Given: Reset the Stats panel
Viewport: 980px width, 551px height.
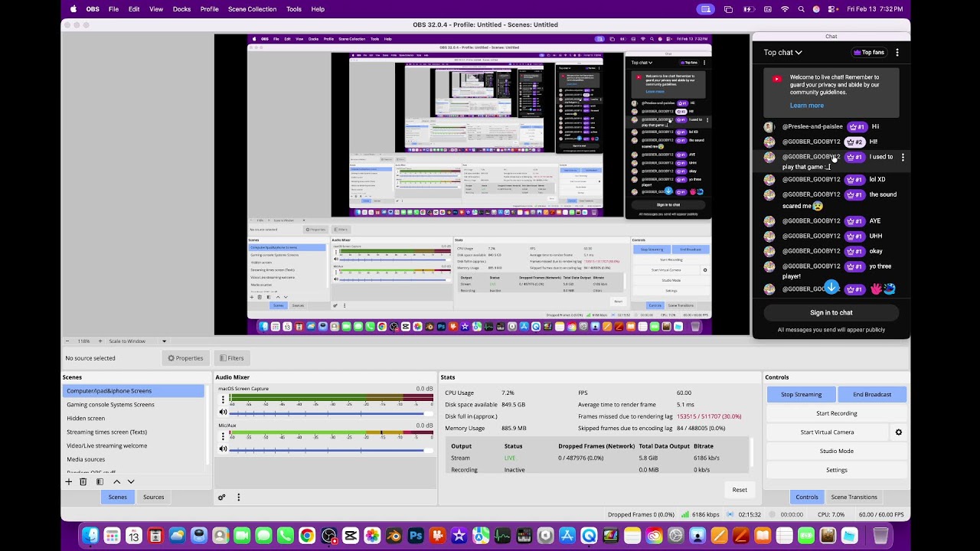Looking at the screenshot, I should pos(740,490).
